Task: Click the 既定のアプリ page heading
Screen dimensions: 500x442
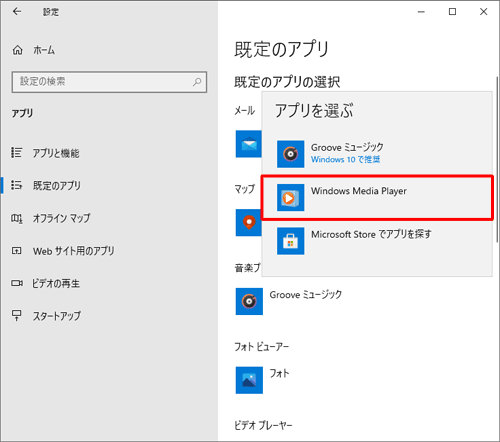Action: 282,49
